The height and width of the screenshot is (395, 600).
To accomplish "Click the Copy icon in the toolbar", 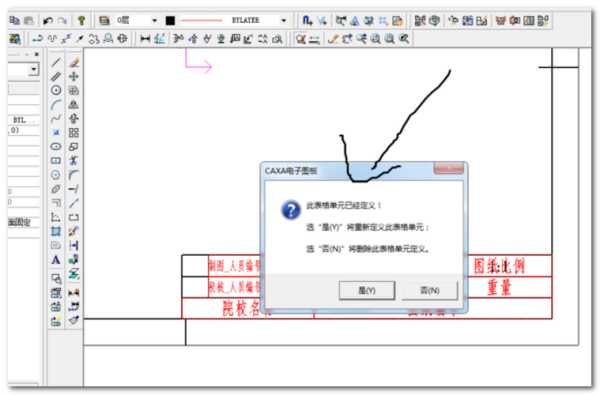I will coord(15,20).
